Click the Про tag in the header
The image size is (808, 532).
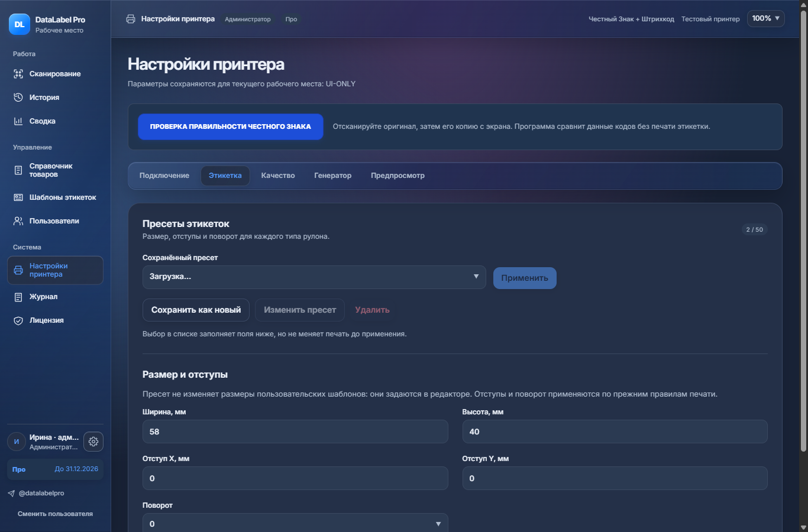tap(291, 19)
